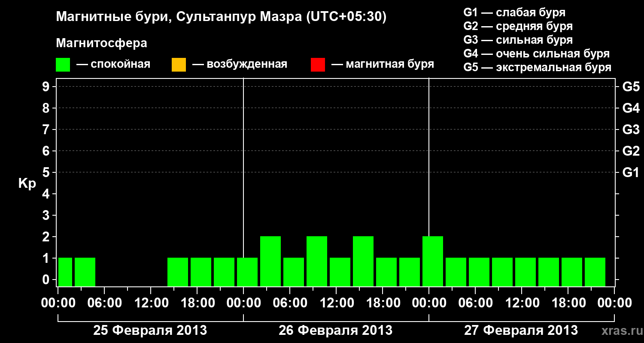Click the Kp 2 bar near 15:00–17:00, 26 February
Screen dimensions: 644x343
coord(363,261)
